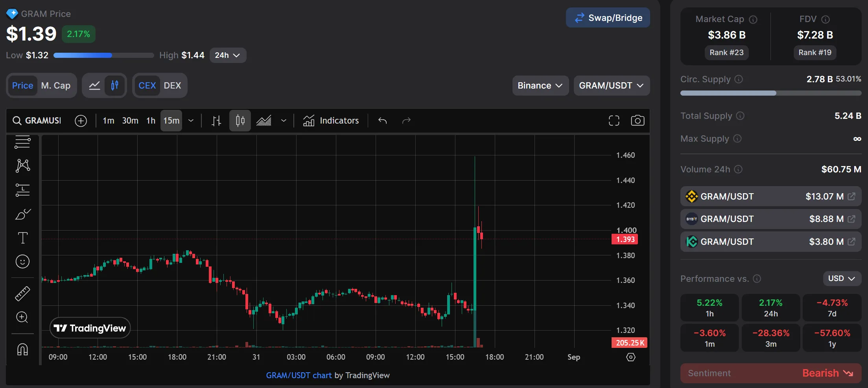Select the Text annotation tool
868x388 pixels.
pyautogui.click(x=22, y=238)
